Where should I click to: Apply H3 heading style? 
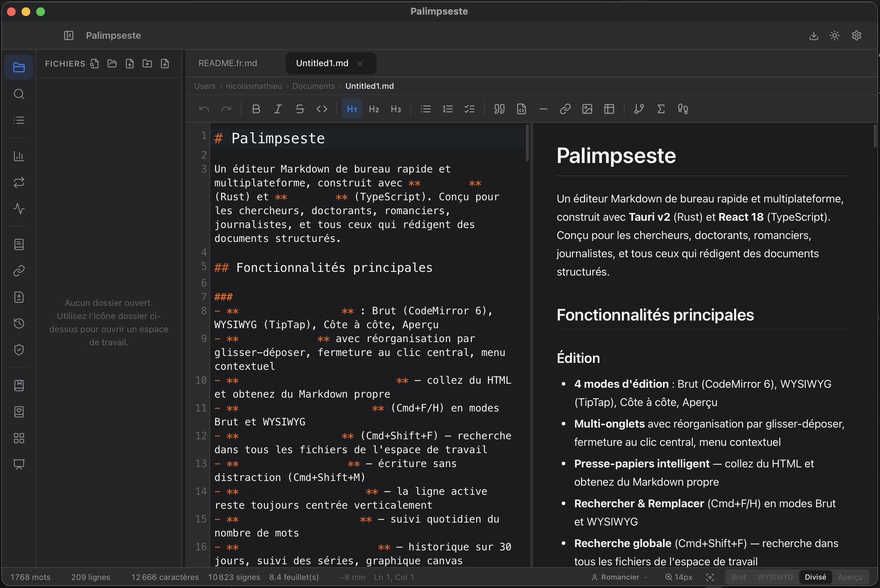[x=396, y=109]
